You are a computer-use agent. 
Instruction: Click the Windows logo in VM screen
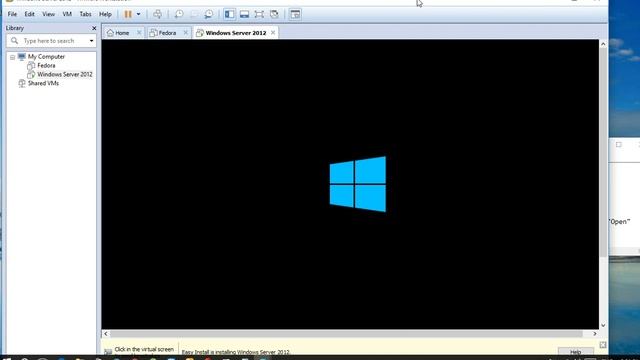click(358, 184)
